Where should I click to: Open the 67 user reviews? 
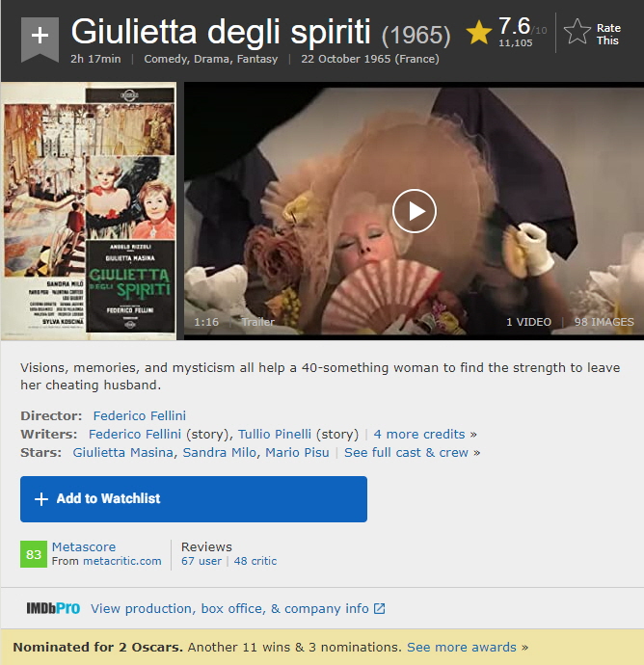point(201,561)
